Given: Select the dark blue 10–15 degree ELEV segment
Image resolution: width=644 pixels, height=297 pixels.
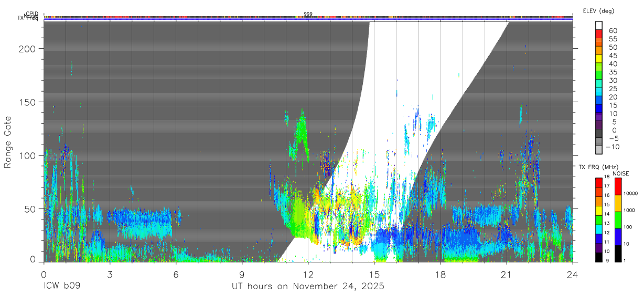Looking at the screenshot, I should click(x=599, y=108).
